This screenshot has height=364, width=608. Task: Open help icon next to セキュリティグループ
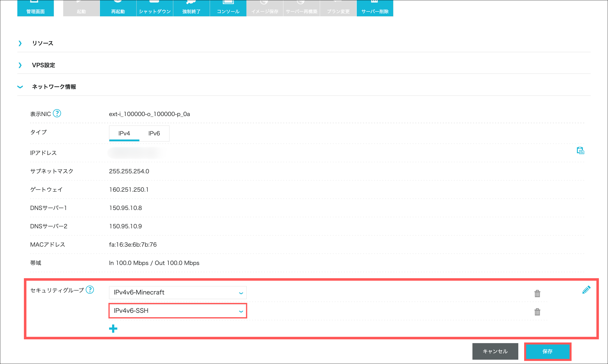point(90,290)
